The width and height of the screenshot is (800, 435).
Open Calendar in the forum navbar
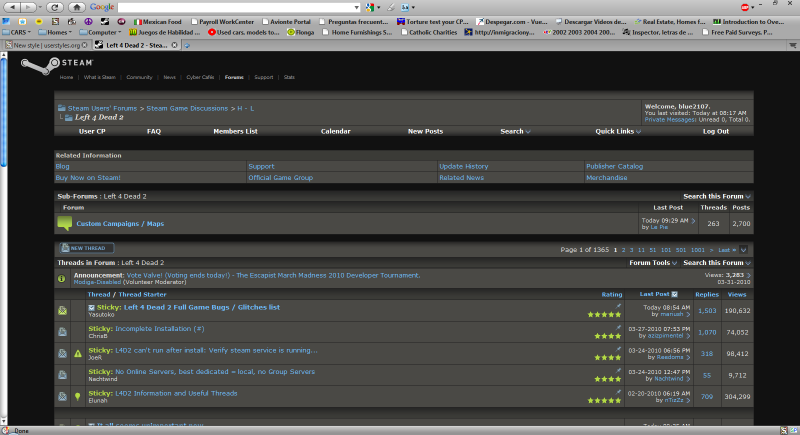[335, 132]
